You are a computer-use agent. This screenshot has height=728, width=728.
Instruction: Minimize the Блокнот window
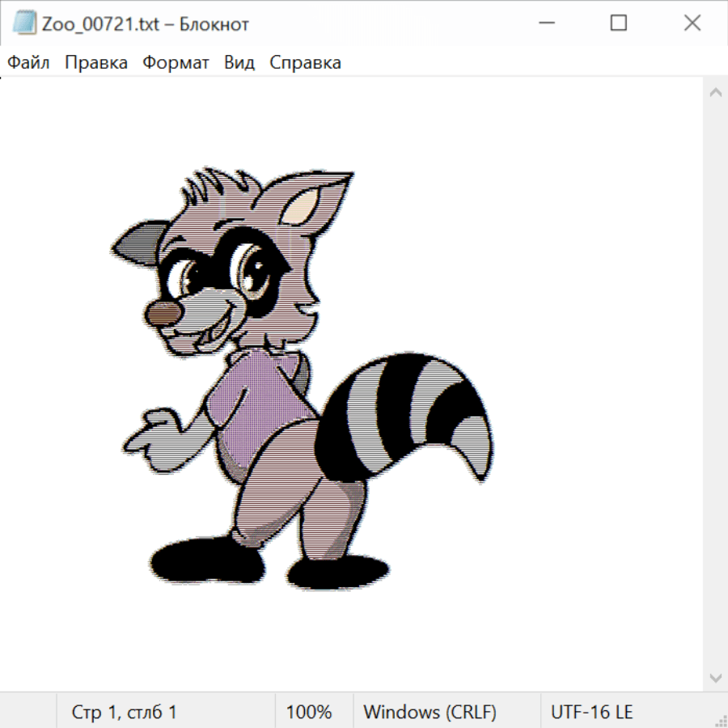tap(544, 23)
